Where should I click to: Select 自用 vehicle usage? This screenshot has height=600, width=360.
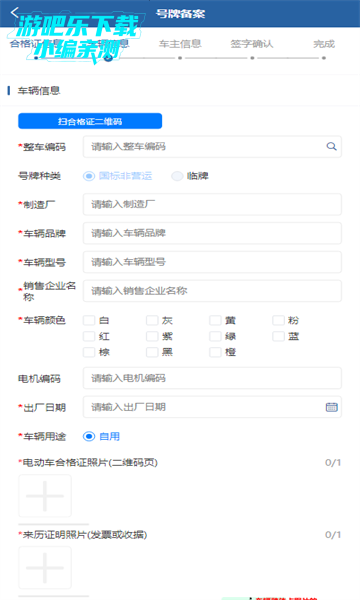[x=101, y=436]
